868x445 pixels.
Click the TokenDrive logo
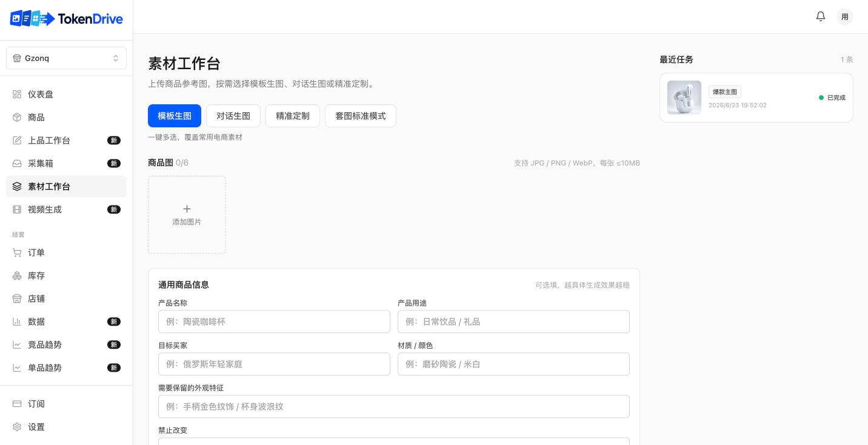(x=66, y=19)
